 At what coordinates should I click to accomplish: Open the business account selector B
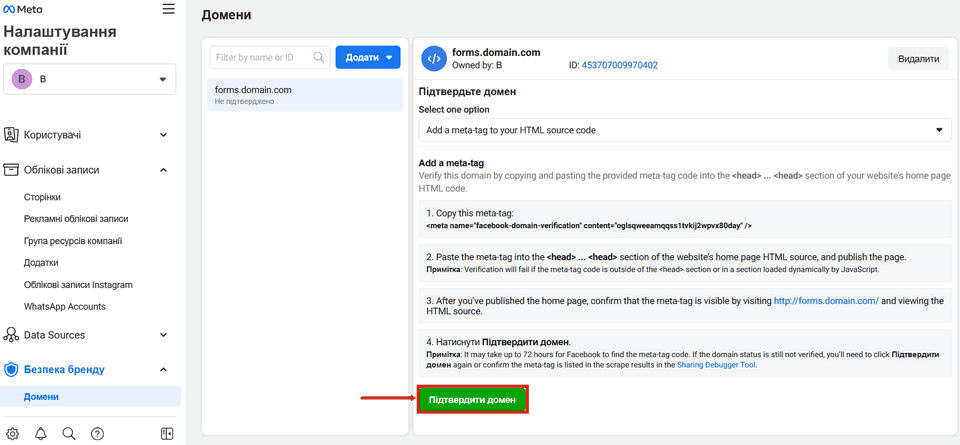point(90,79)
